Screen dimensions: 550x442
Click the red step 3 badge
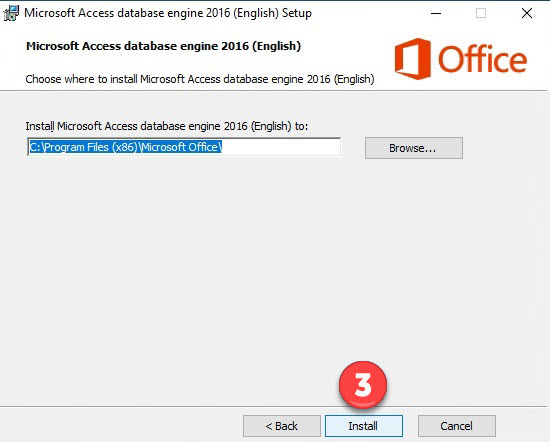point(363,385)
